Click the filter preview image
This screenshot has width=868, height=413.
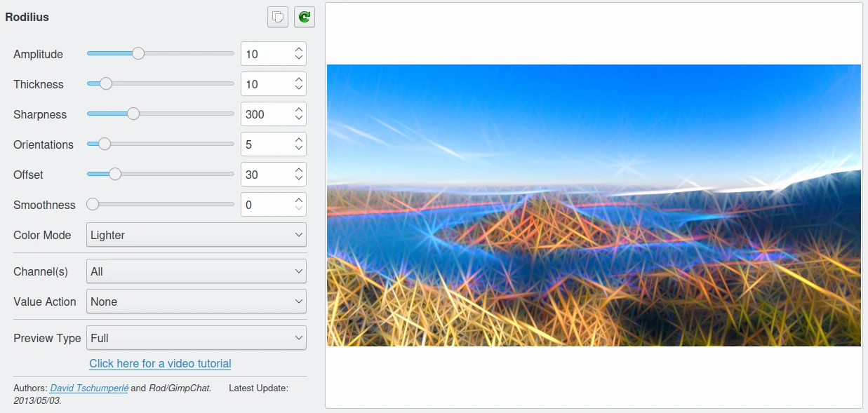coord(594,205)
